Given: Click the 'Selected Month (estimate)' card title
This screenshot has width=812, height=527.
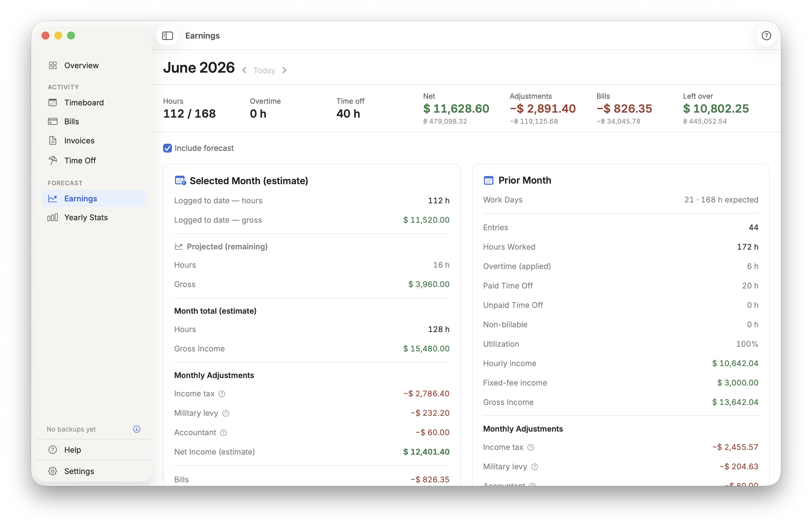Looking at the screenshot, I should coord(249,181).
